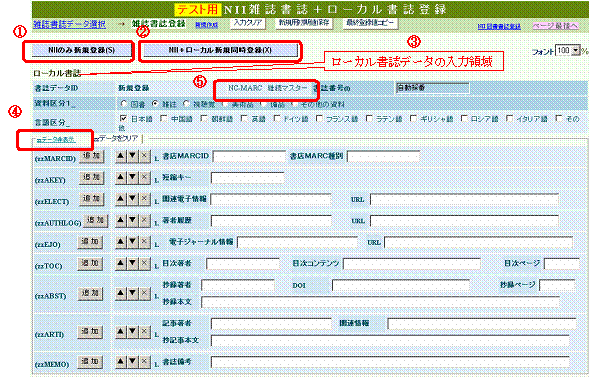Check the ドイツ語 language checkbox
The image size is (589, 377).
(x=276, y=119)
